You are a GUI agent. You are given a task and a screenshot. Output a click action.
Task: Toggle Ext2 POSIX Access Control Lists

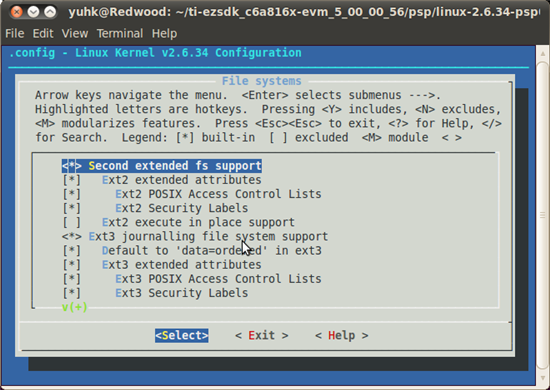192,194
